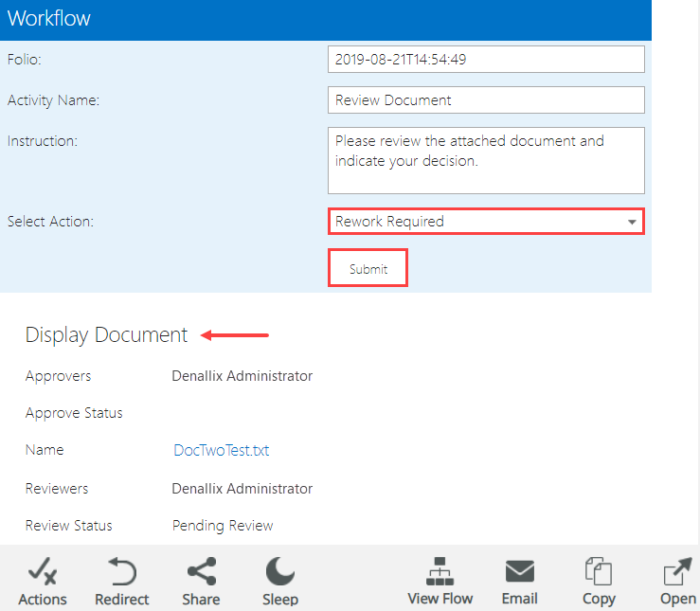Open the Actions menu icon

pyautogui.click(x=43, y=573)
